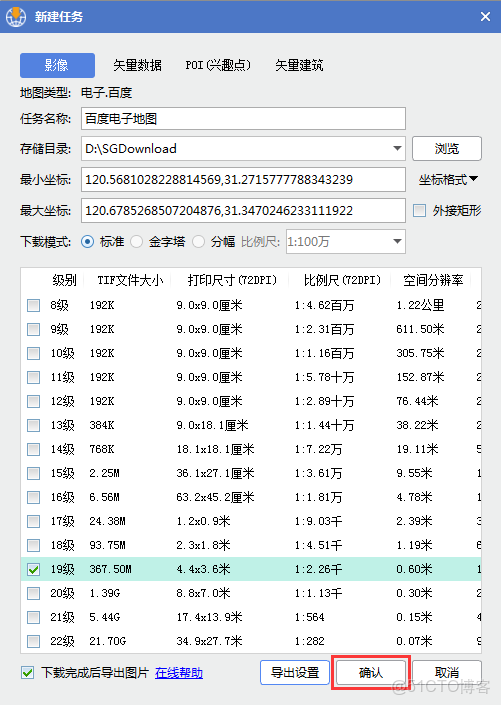Check the 20级 level checkbox
This screenshot has width=501, height=705.
pyautogui.click(x=33, y=593)
